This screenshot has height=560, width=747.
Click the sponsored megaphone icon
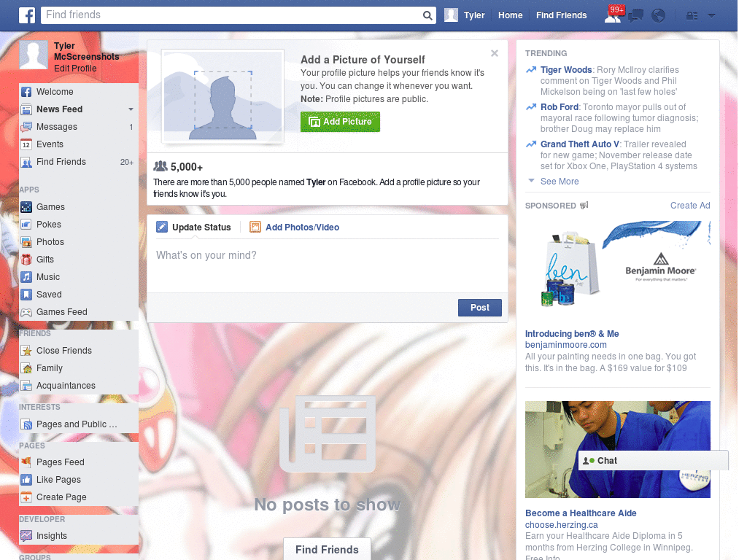pyautogui.click(x=584, y=205)
